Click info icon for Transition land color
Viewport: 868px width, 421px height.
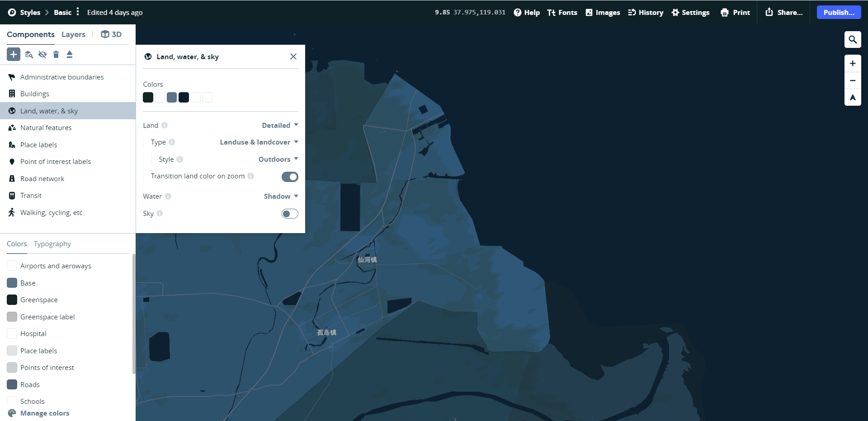250,176
